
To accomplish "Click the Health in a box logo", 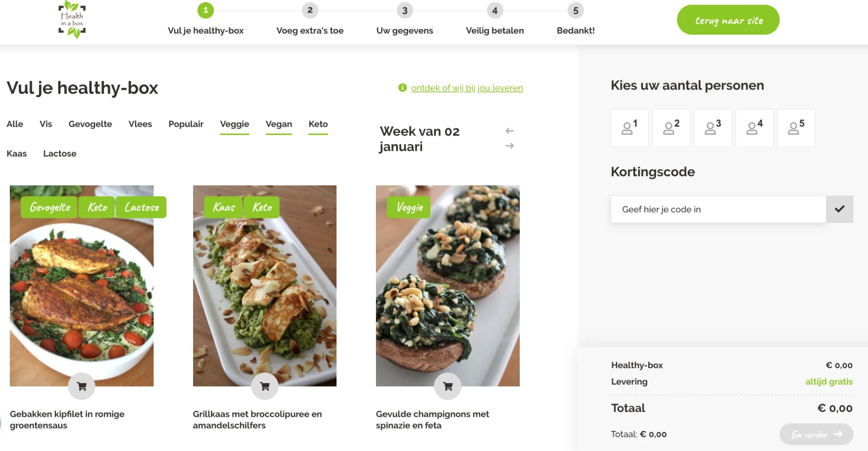I will coord(72,20).
